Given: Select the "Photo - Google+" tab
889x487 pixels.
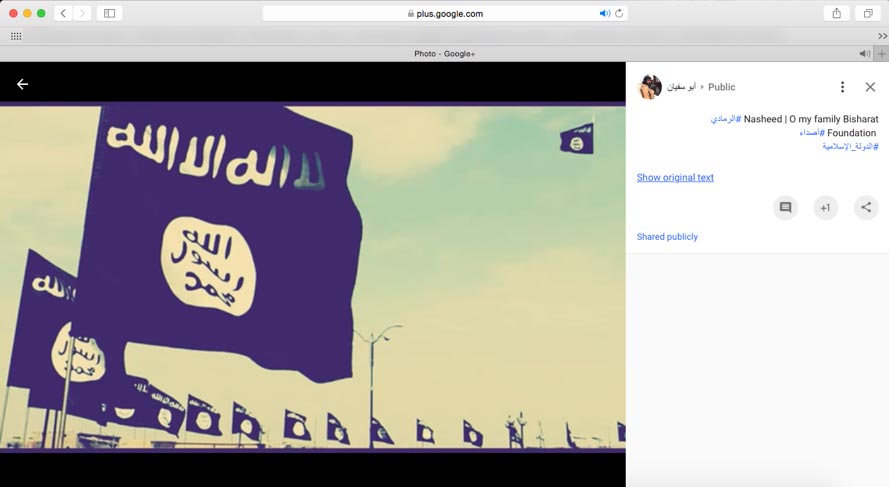Looking at the screenshot, I should tap(444, 54).
